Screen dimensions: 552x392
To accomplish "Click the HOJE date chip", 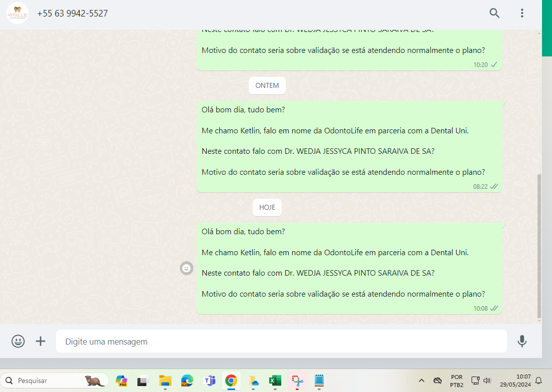I will [267, 207].
